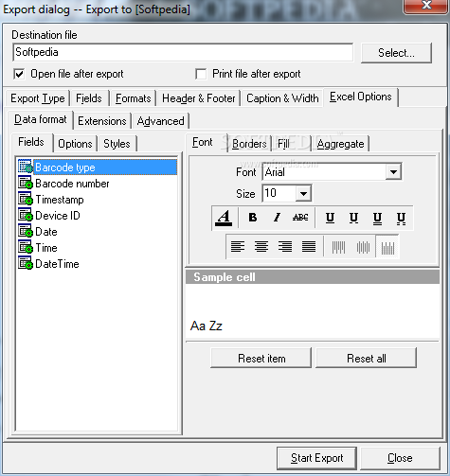This screenshot has width=450, height=476.
Task: Close the Export dialog window
Action: pos(426,6)
